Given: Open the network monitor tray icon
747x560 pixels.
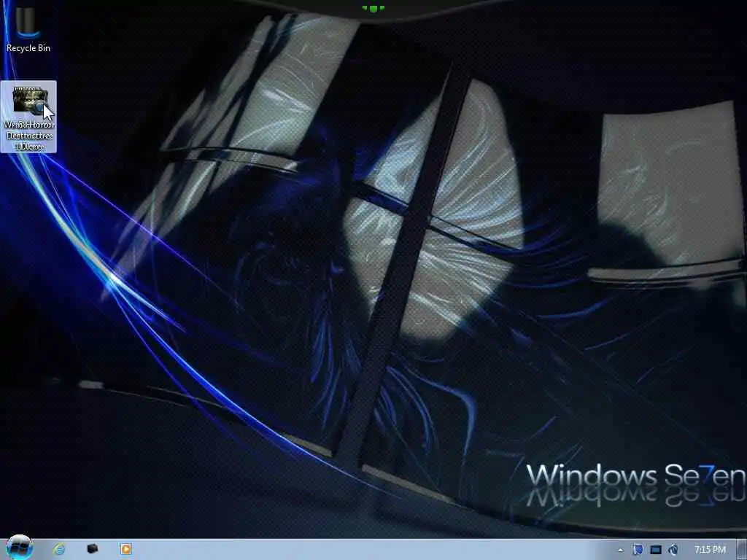Looking at the screenshot, I should (x=656, y=550).
